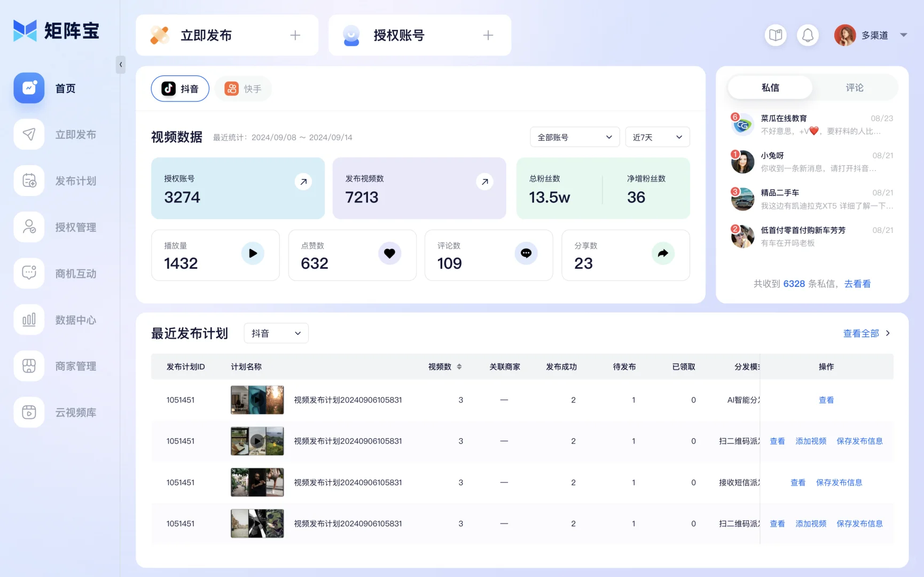This screenshot has width=924, height=577.
Task: Expand the 全部账号 account filter
Action: [574, 137]
